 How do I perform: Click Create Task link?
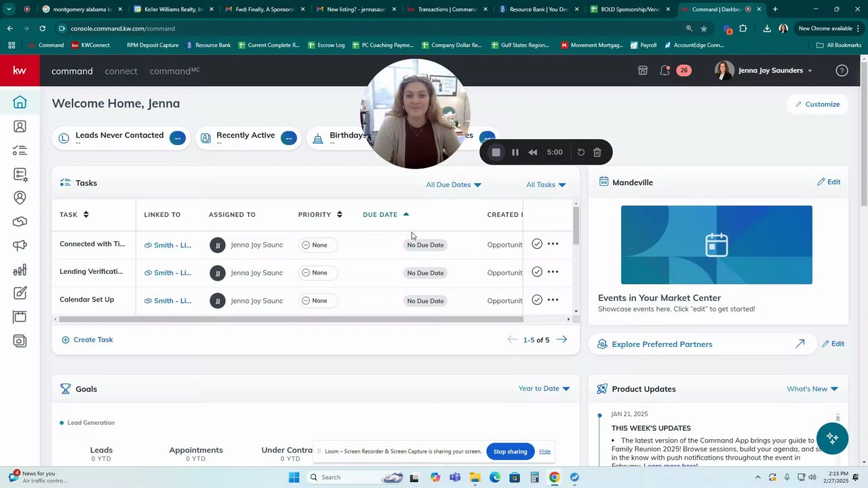pos(87,340)
